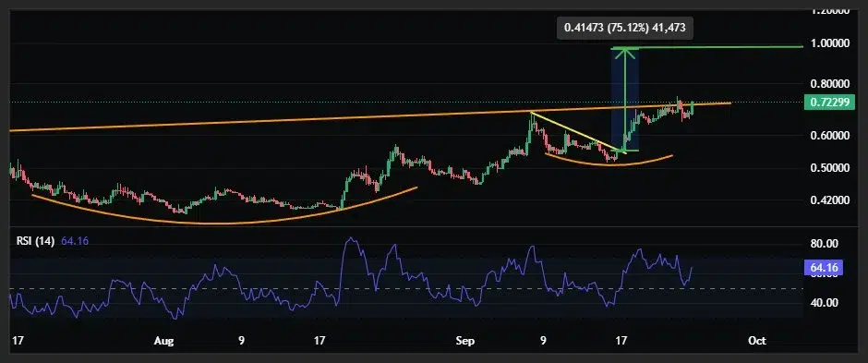Click the purple RSI value tag 64.16
The image size is (868, 363).
(x=823, y=269)
